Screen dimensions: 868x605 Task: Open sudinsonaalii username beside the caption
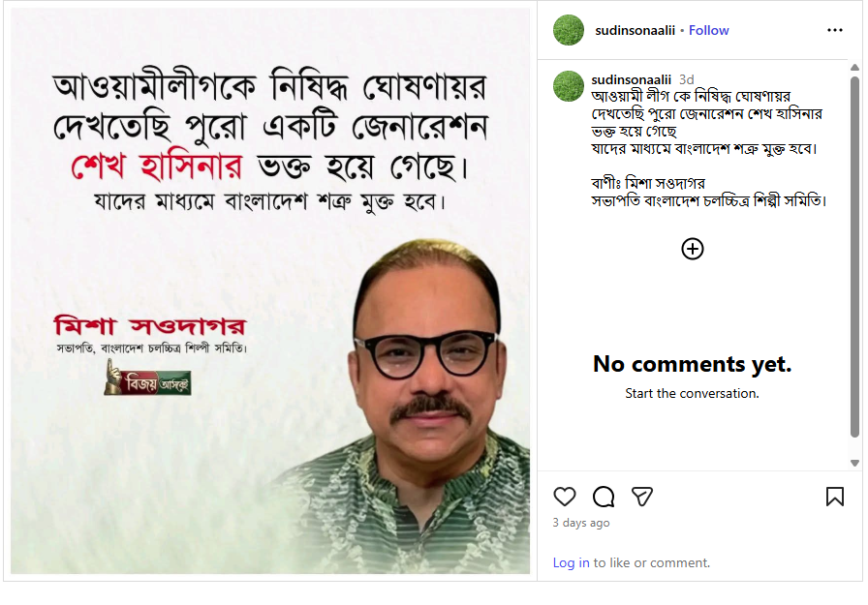pos(631,79)
